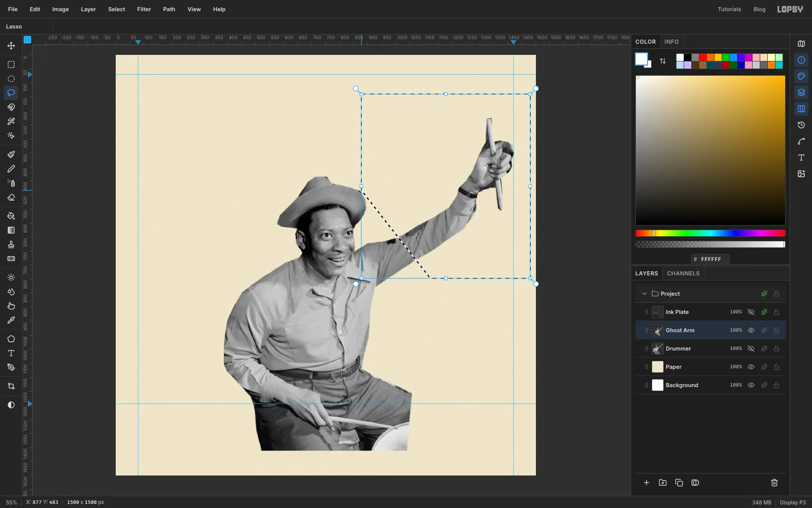The width and height of the screenshot is (812, 508).
Task: Switch to the Info tab
Action: 671,42
